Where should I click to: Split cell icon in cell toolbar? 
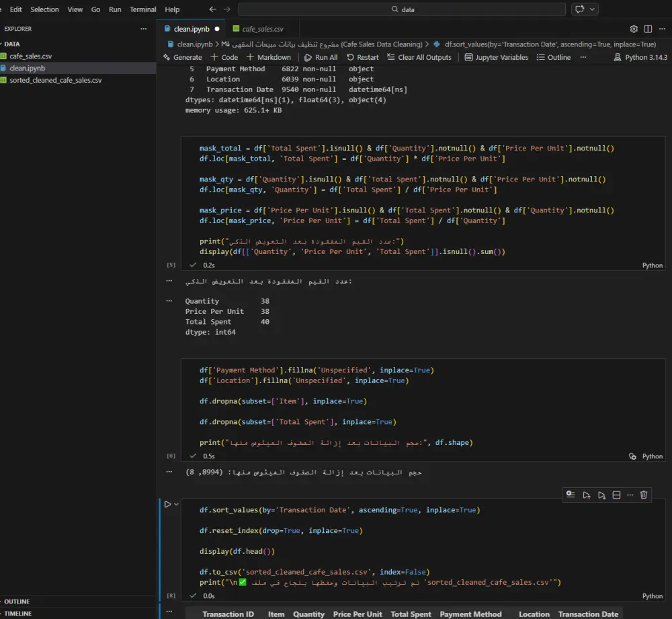616,495
